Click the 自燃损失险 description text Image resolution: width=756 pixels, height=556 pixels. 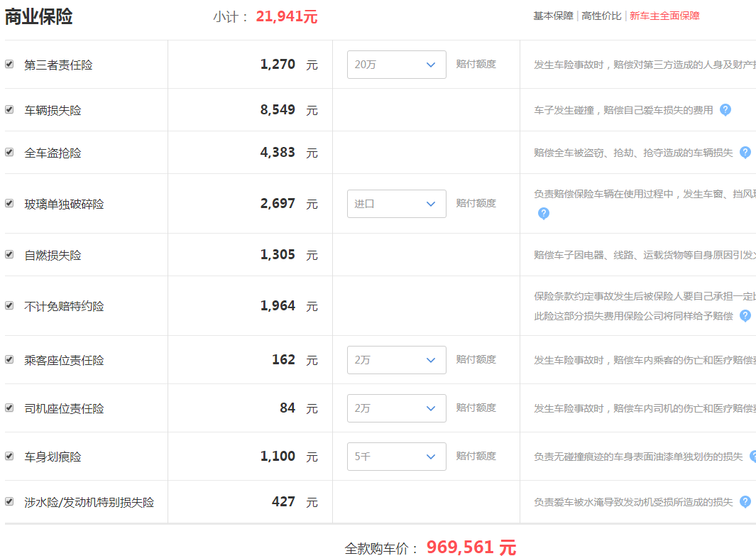pos(645,255)
